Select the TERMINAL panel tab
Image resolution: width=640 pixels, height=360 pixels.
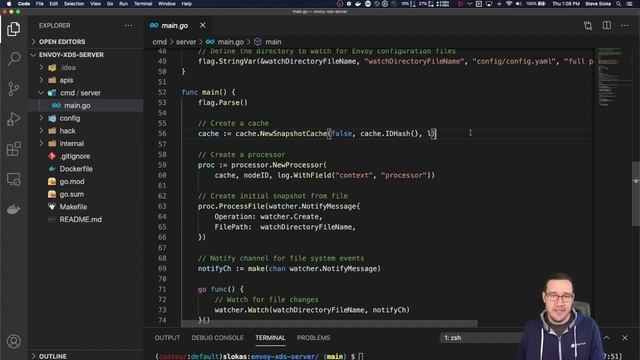coord(270,338)
